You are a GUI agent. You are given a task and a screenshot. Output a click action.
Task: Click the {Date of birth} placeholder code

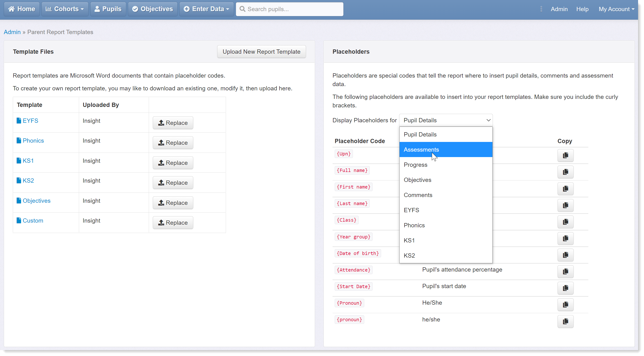coord(357,253)
